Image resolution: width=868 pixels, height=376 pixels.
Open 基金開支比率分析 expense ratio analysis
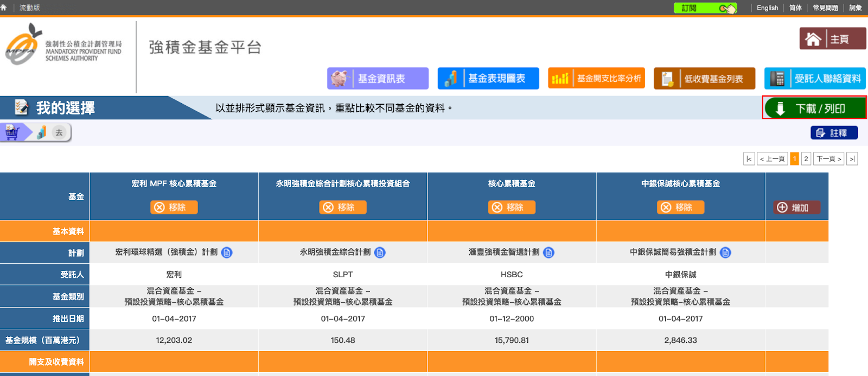[597, 78]
